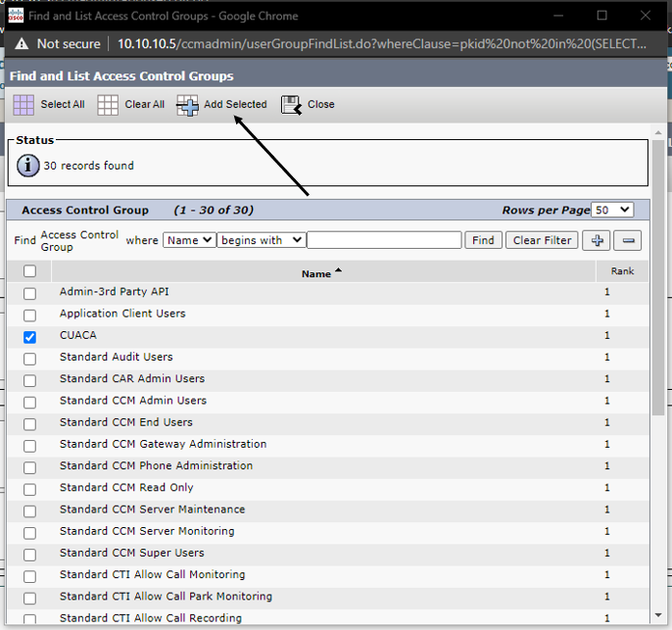Viewport: 672px width, 630px height.
Task: Remove search filter row with minus button
Action: click(628, 240)
